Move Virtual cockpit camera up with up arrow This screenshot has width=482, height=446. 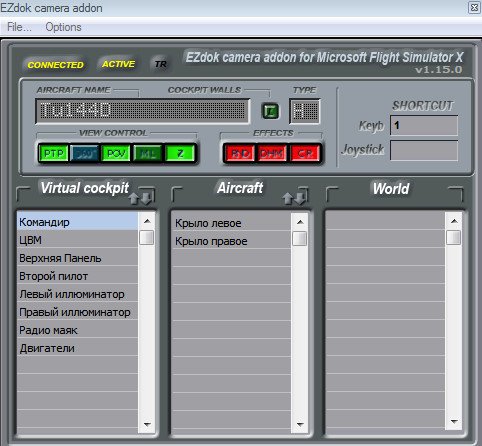[134, 199]
